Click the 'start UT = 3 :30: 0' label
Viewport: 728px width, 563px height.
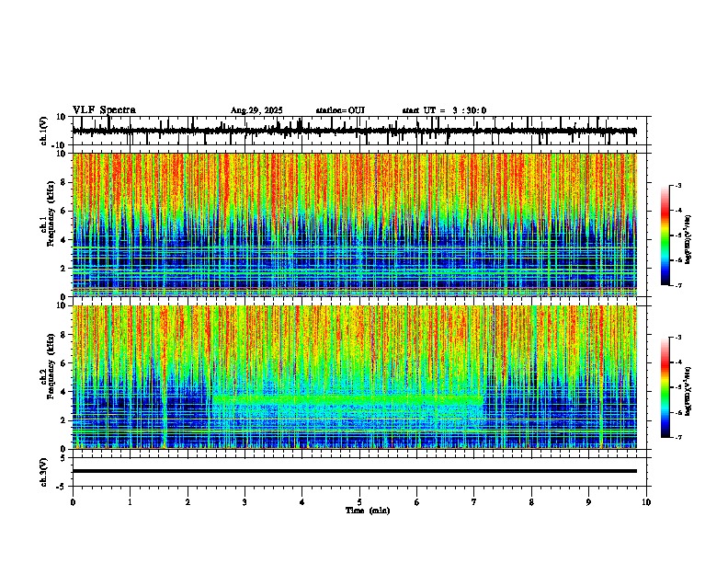point(444,110)
